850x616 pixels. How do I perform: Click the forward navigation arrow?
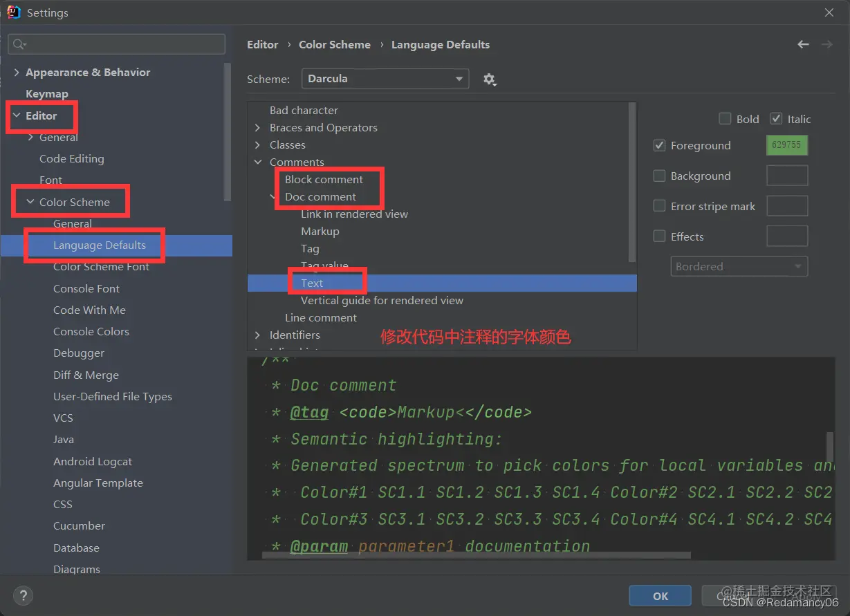pos(826,44)
